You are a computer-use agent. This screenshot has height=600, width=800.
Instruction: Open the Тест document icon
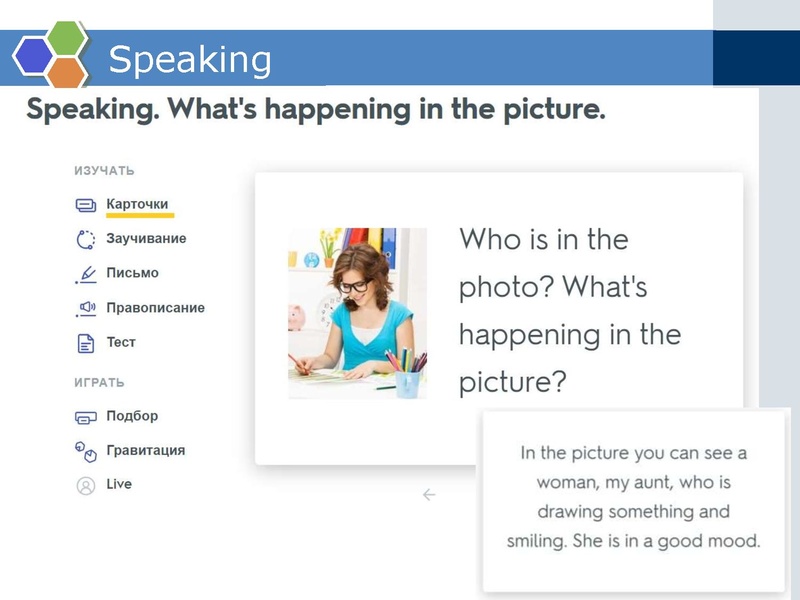(86, 343)
